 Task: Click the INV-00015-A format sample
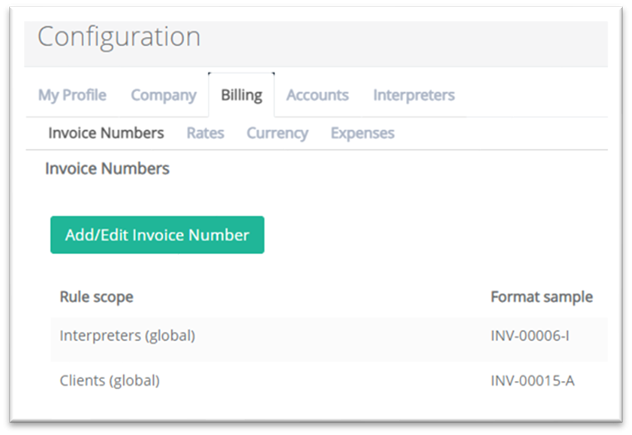point(532,381)
